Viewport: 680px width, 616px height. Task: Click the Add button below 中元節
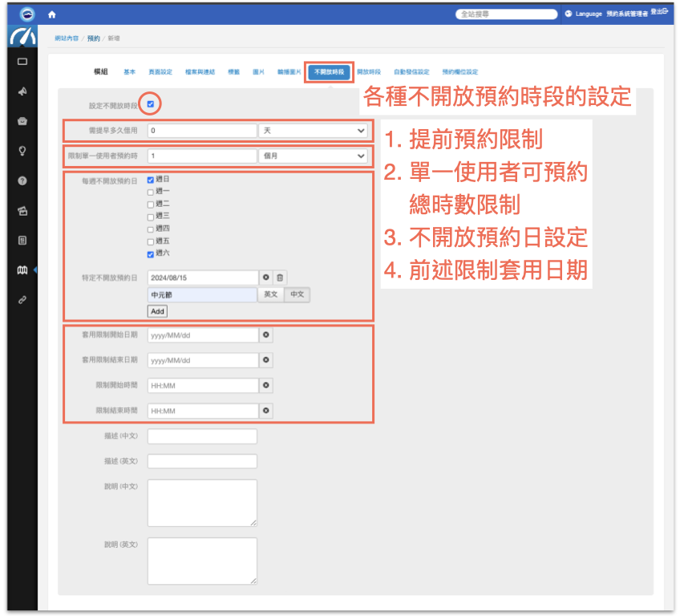157,310
